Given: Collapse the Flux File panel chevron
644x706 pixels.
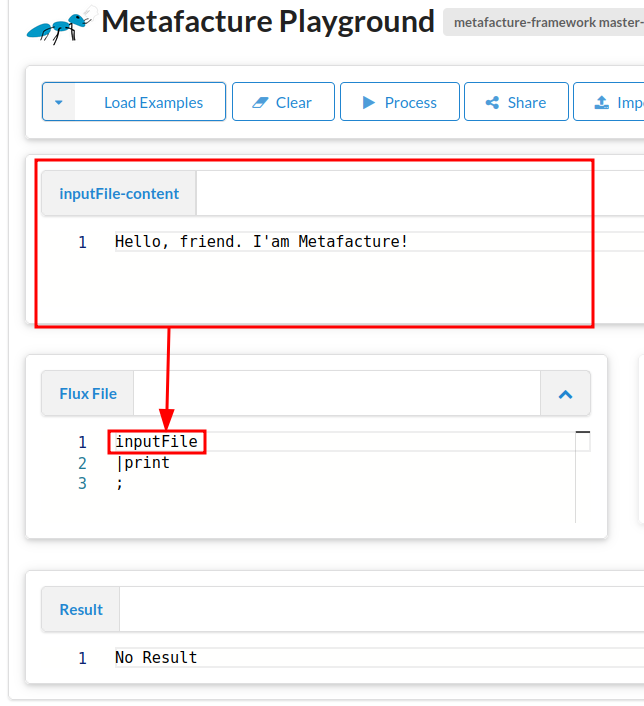Looking at the screenshot, I should [x=565, y=394].
